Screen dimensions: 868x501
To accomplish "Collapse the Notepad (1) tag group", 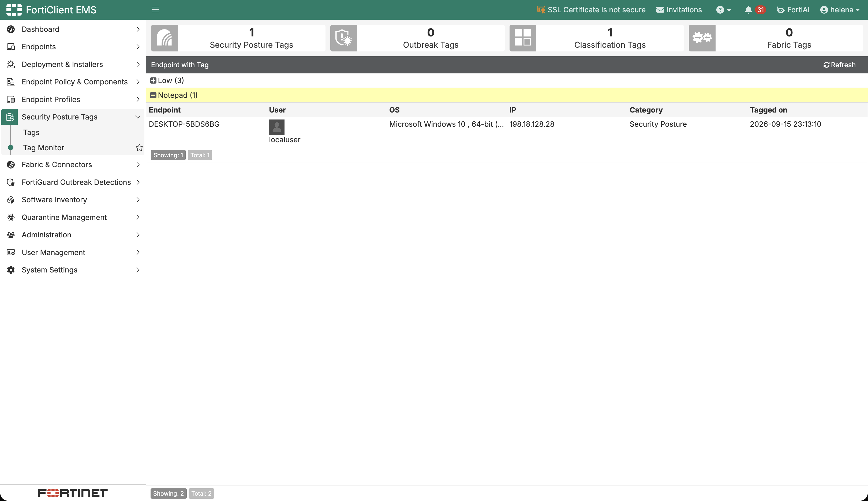I will 154,95.
